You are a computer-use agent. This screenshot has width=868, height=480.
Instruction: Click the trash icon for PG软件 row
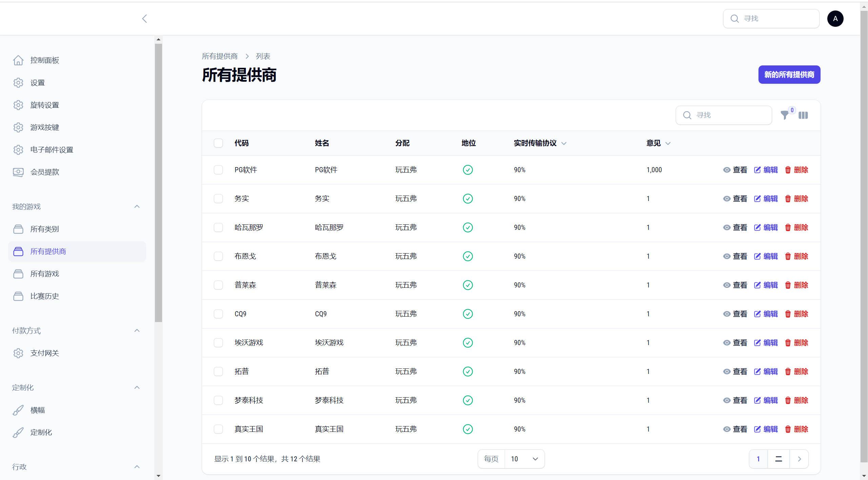click(788, 170)
